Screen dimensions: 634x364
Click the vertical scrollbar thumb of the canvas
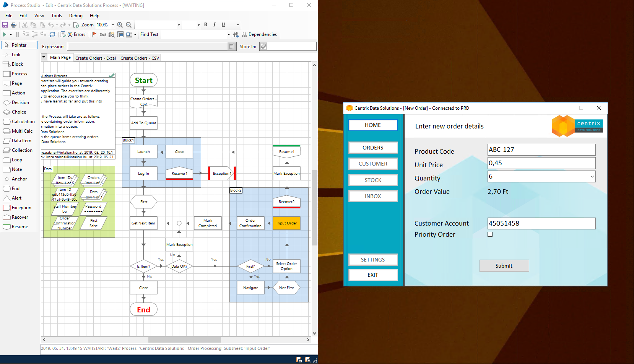(314, 208)
